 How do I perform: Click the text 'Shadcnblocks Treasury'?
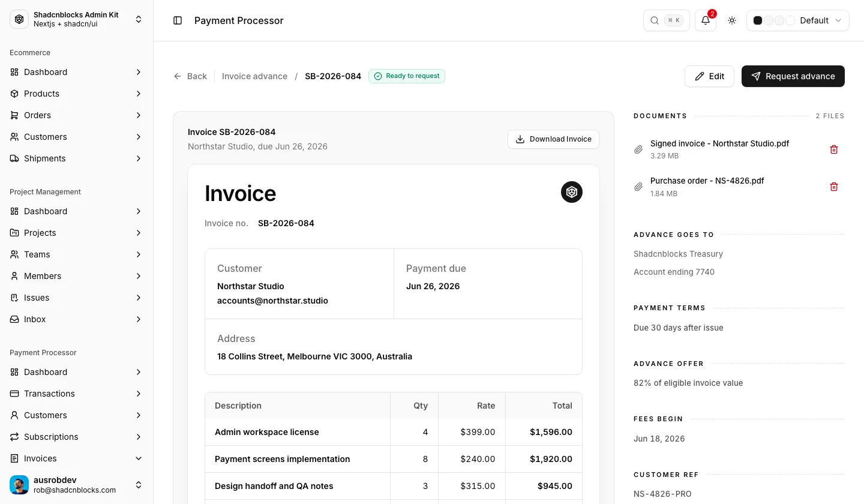click(x=678, y=254)
